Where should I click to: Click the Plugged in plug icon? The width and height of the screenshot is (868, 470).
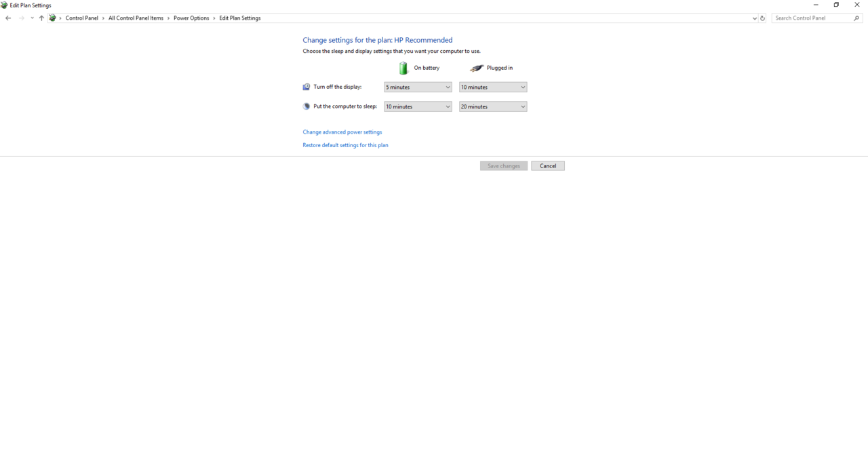[477, 68]
